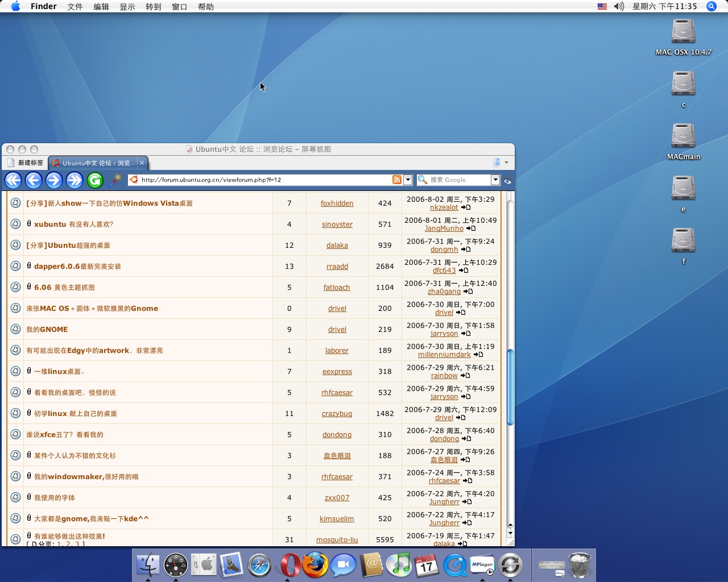Click the Wand password tool icon
This screenshot has width=728, height=582.
(115, 180)
